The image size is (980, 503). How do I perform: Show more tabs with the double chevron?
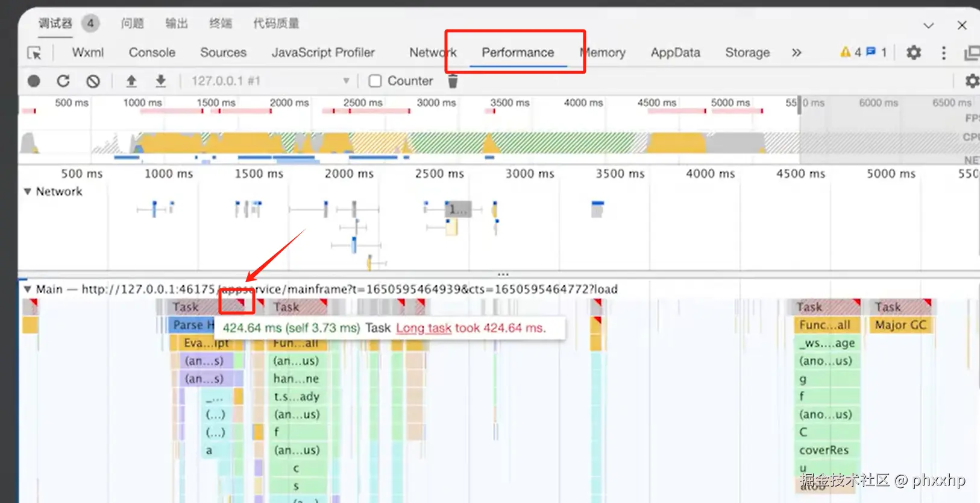pos(796,52)
